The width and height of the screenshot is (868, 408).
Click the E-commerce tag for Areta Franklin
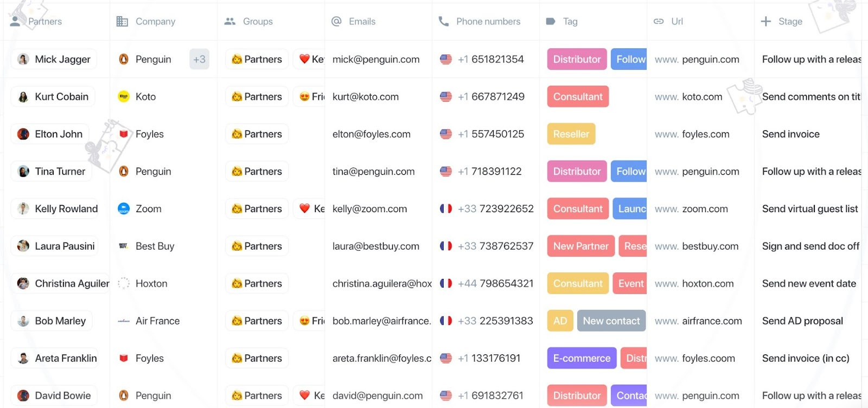[582, 358]
